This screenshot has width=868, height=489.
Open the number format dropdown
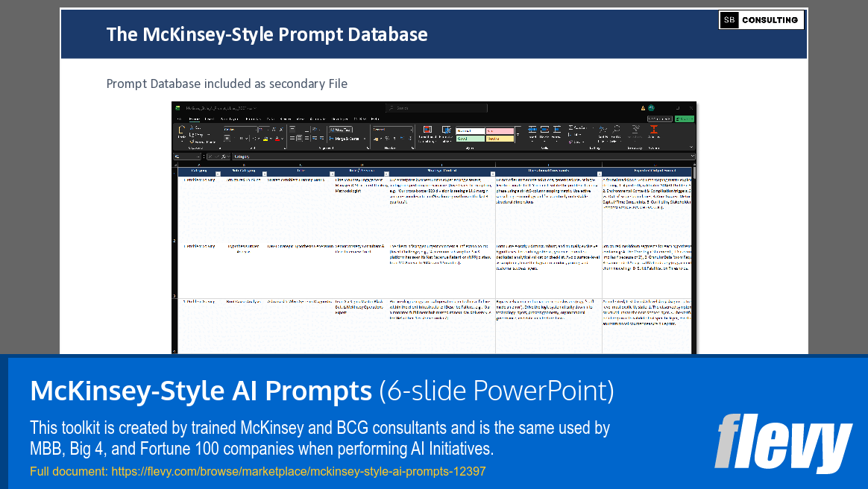[x=411, y=130]
